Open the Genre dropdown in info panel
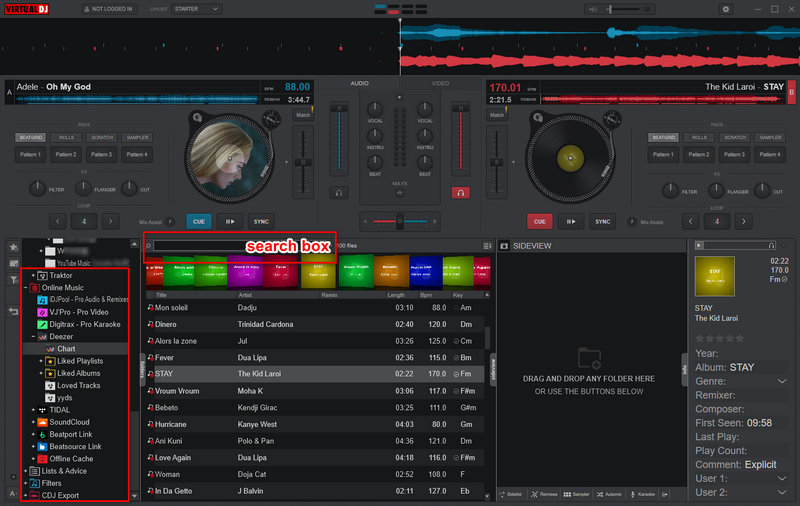 pos(782,382)
